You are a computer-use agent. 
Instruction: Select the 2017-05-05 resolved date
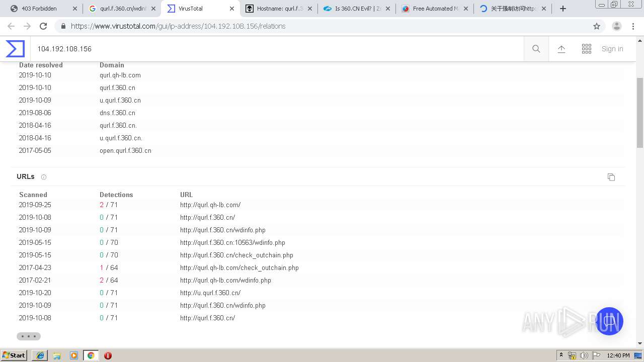pos(35,150)
